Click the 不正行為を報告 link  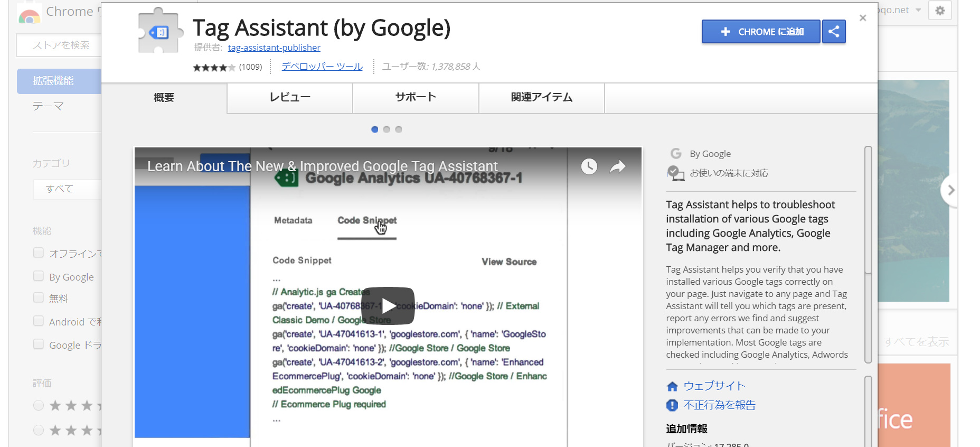coord(719,405)
